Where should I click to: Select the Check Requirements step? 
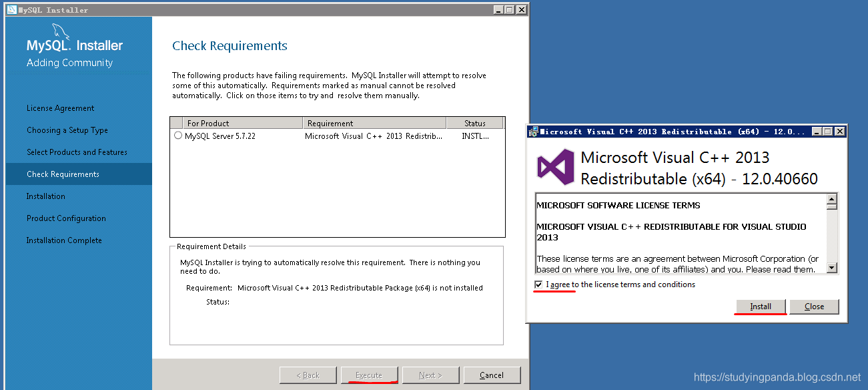coord(79,174)
